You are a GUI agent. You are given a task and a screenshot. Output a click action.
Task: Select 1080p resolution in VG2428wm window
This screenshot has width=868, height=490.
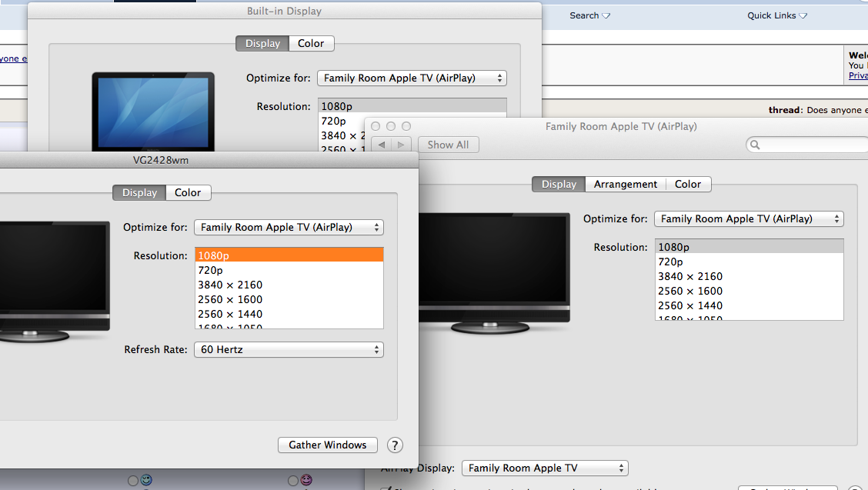click(x=289, y=255)
